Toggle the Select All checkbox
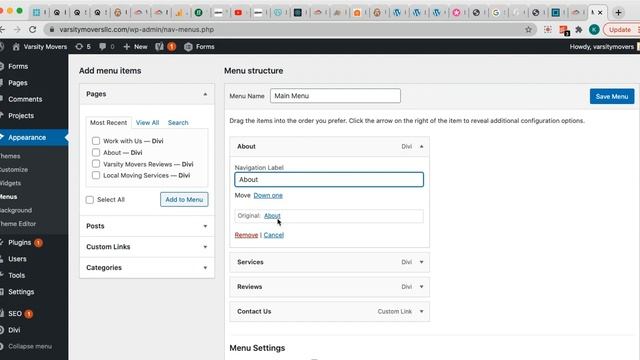640x360 pixels. click(x=90, y=200)
